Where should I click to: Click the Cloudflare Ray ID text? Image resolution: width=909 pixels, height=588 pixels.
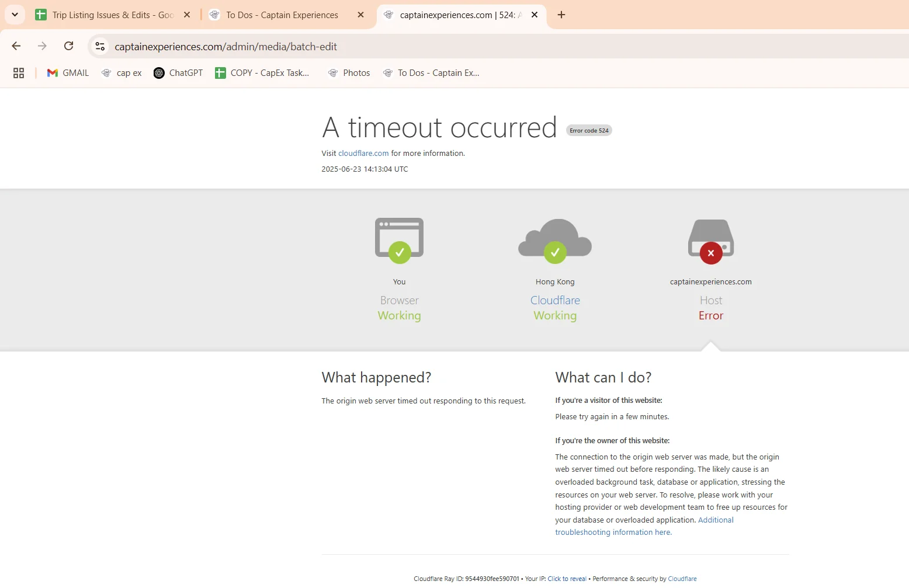click(466, 579)
